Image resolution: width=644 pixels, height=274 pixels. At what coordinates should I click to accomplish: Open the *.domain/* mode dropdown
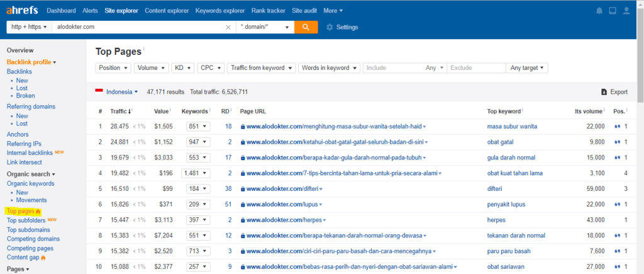[x=265, y=27]
